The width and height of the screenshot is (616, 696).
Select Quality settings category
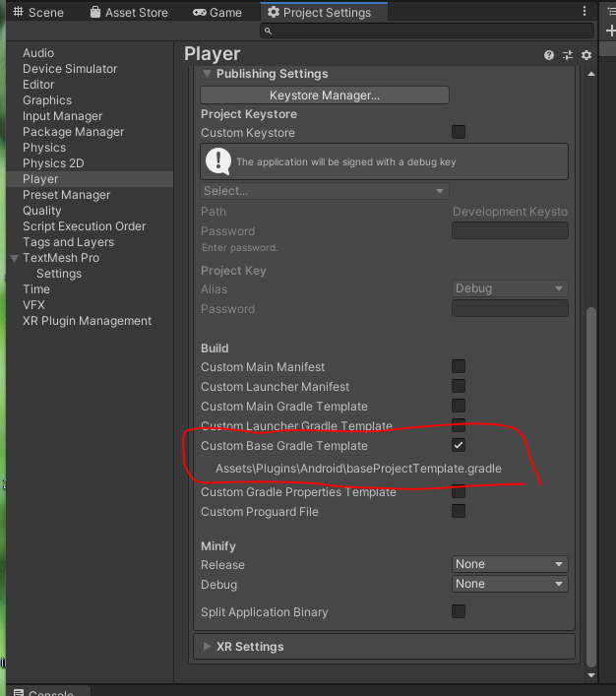42,211
